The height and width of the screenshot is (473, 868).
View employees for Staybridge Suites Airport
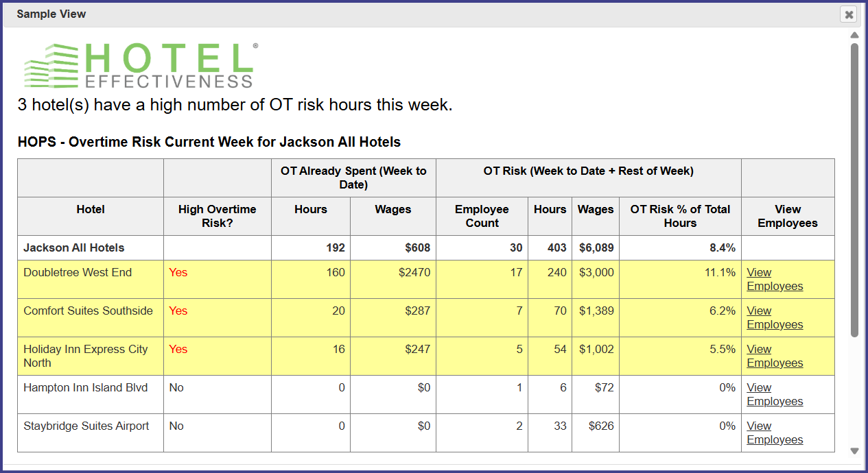775,433
